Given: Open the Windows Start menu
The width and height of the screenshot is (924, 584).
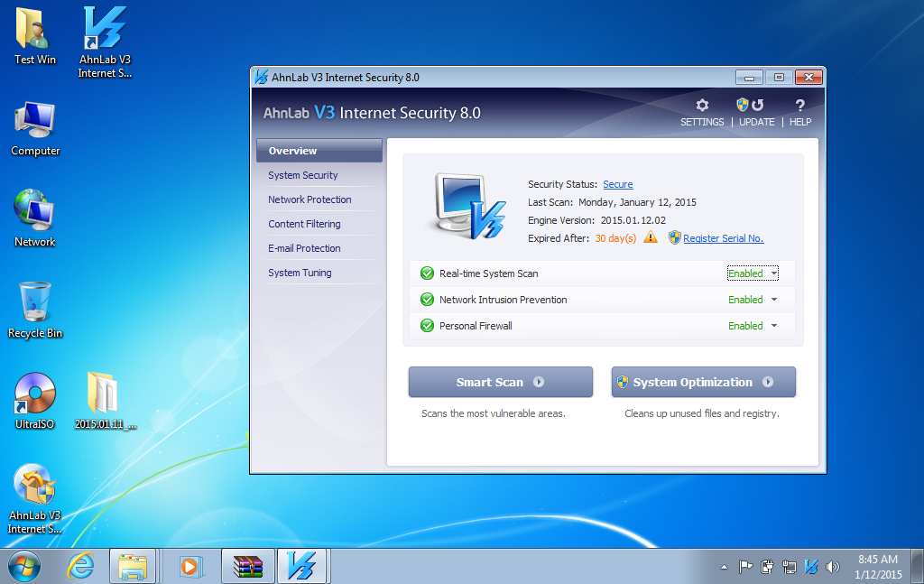Looking at the screenshot, I should pyautogui.click(x=24, y=567).
